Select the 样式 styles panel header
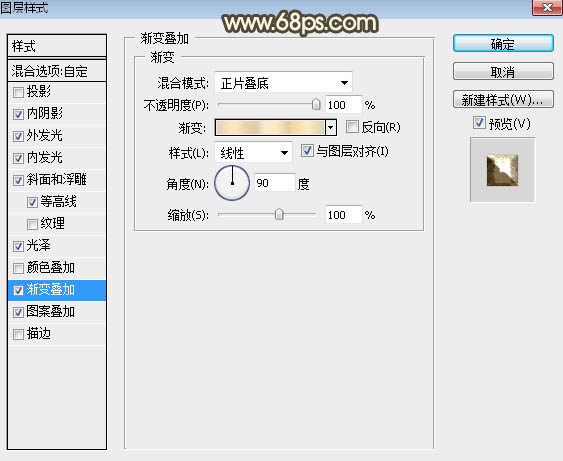The height and width of the screenshot is (461, 563). (x=57, y=46)
